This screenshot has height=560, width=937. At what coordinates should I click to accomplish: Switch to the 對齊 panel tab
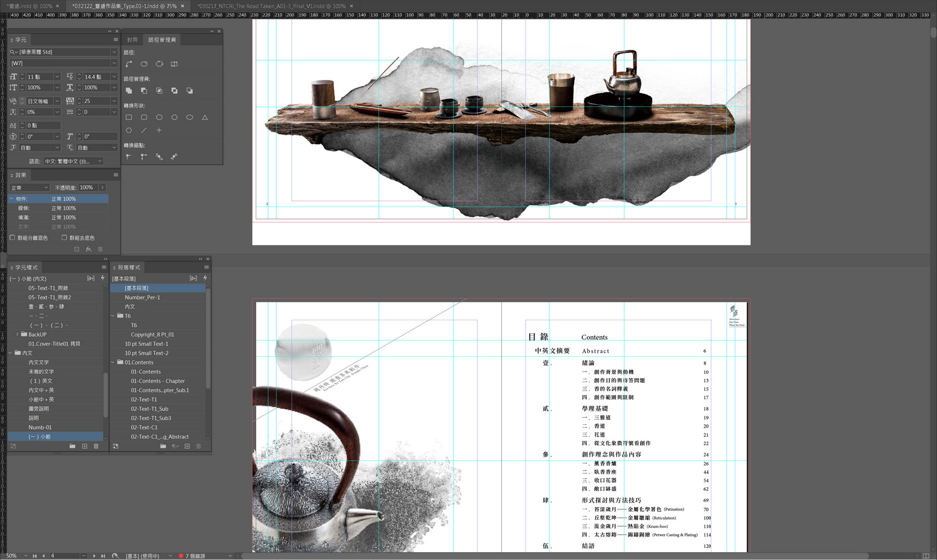(132, 40)
